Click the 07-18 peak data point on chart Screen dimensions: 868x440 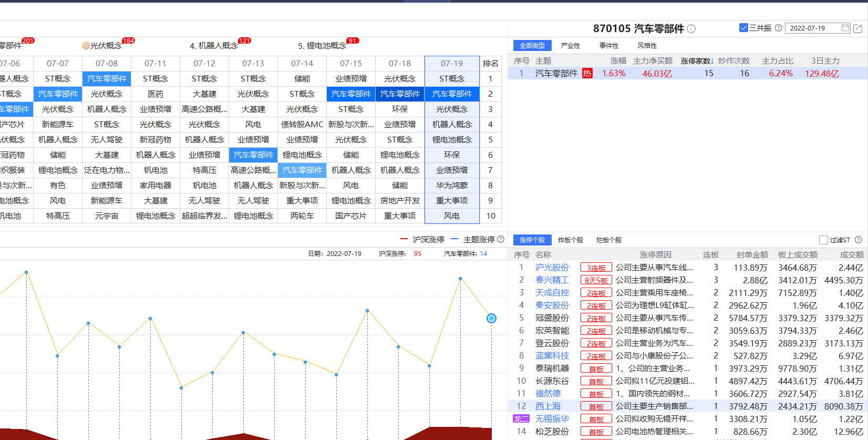pos(460,279)
